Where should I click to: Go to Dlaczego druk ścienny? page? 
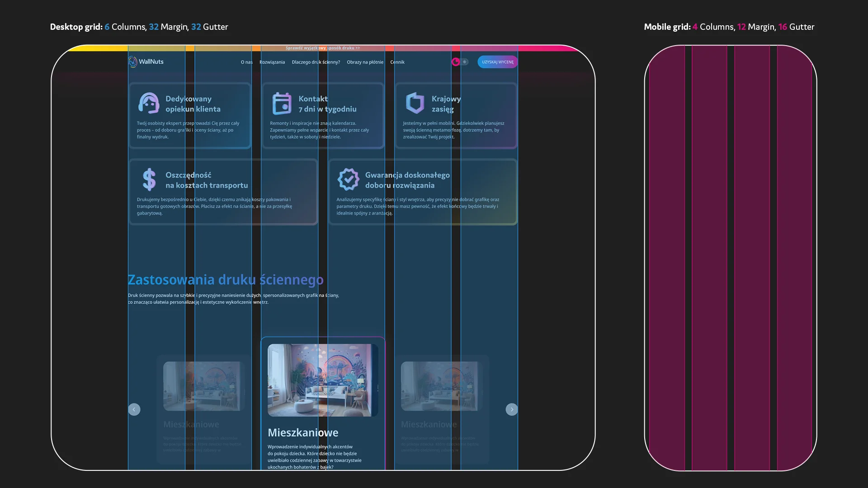point(316,62)
